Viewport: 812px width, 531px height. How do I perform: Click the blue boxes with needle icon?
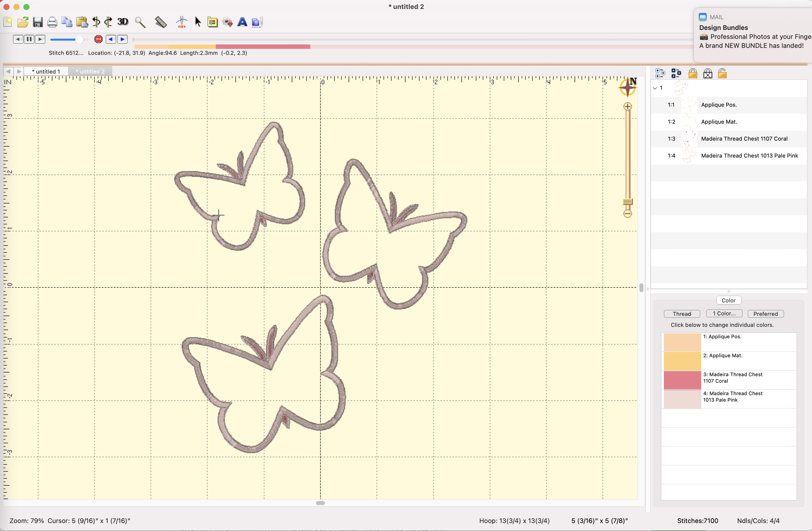click(x=257, y=22)
